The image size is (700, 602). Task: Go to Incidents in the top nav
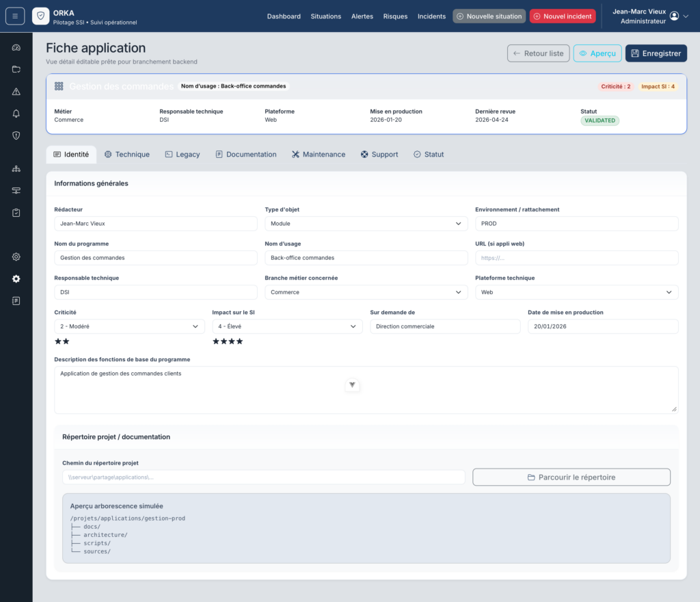click(x=432, y=16)
